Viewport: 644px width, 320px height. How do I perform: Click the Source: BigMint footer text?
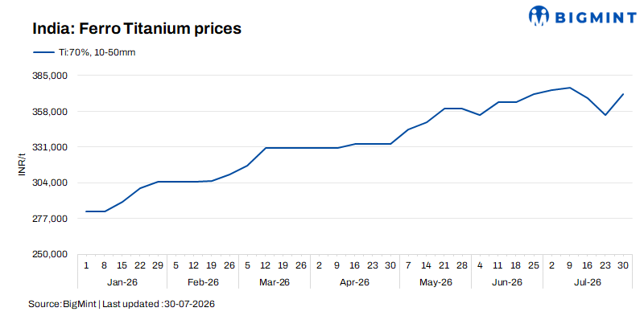tap(62, 305)
